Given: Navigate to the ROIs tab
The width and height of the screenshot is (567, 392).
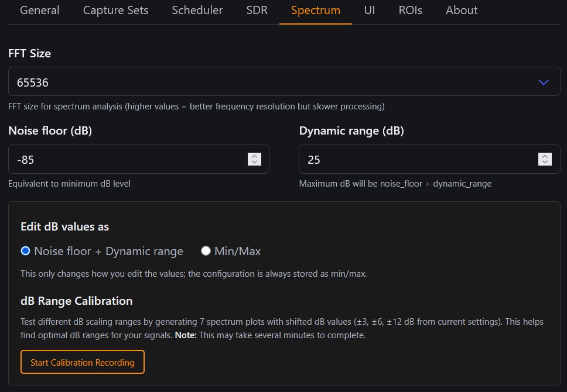Looking at the screenshot, I should [x=410, y=11].
